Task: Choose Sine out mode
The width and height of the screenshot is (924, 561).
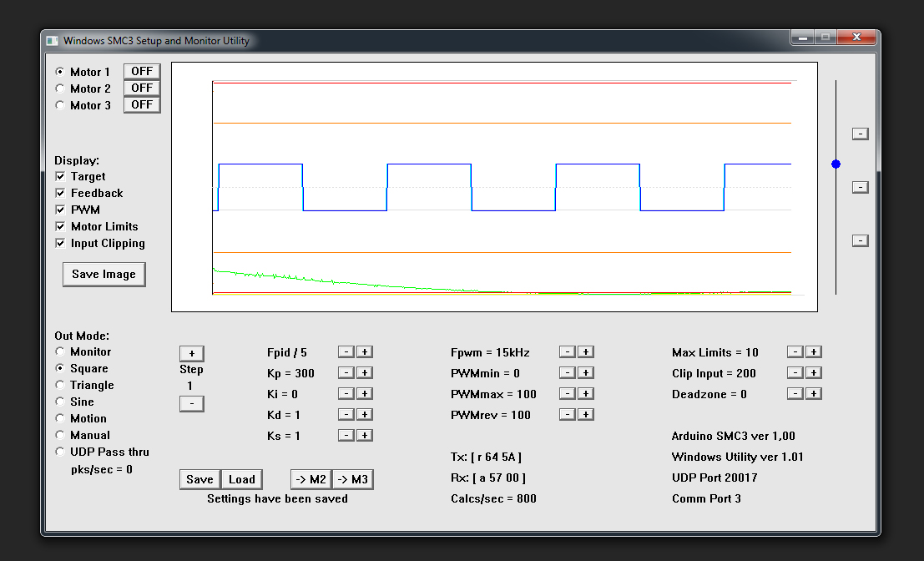Action: 59,402
